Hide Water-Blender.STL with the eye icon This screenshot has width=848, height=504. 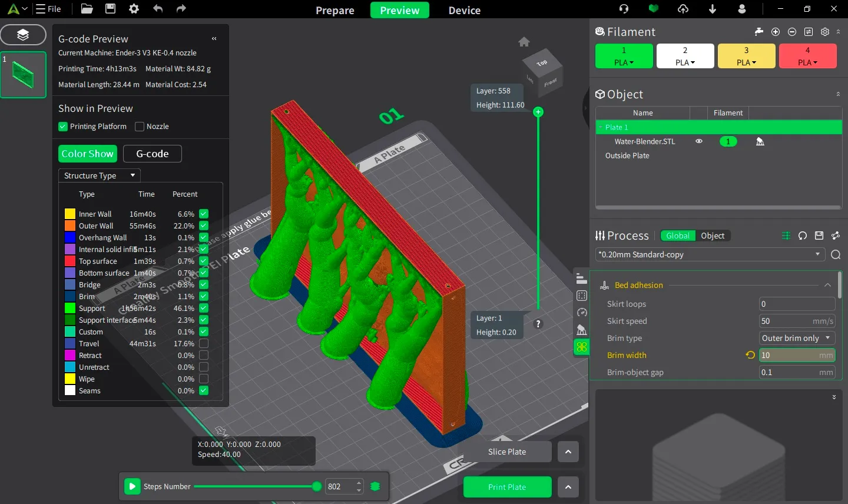click(x=699, y=141)
